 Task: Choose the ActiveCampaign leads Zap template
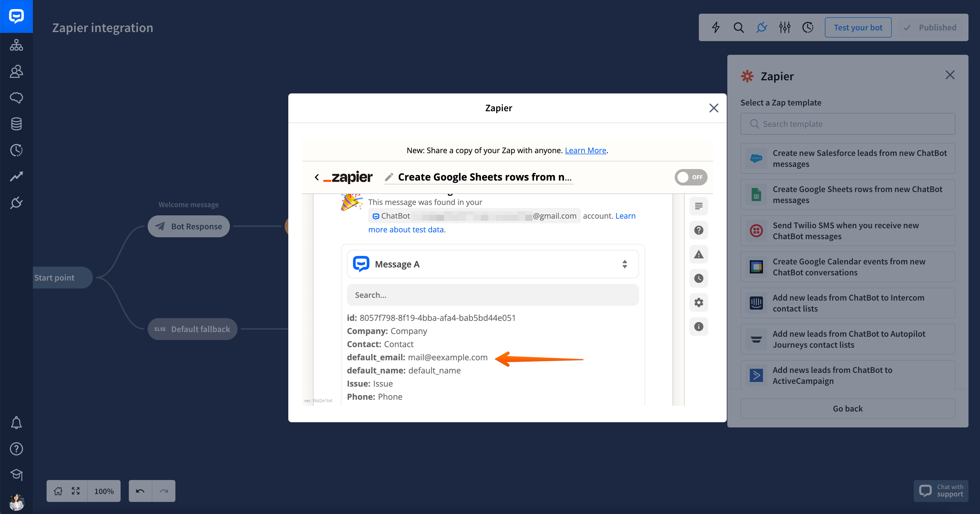[x=848, y=376]
